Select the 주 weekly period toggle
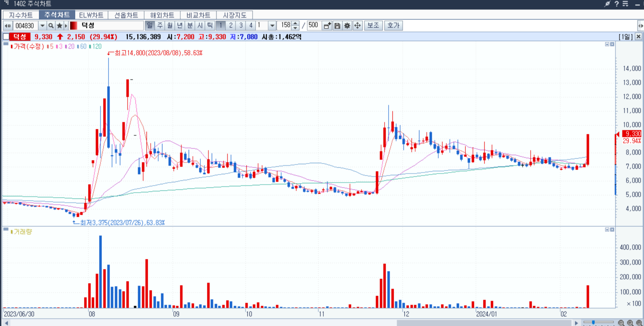 160,25
